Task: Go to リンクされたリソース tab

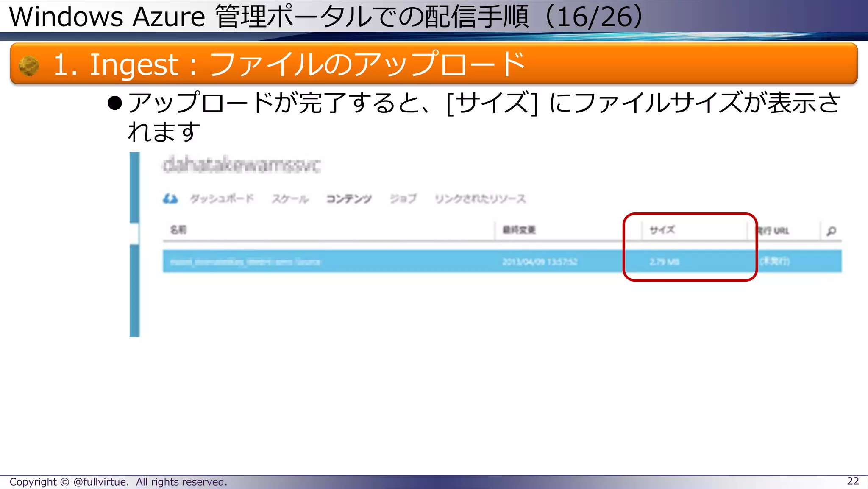Action: tap(480, 198)
